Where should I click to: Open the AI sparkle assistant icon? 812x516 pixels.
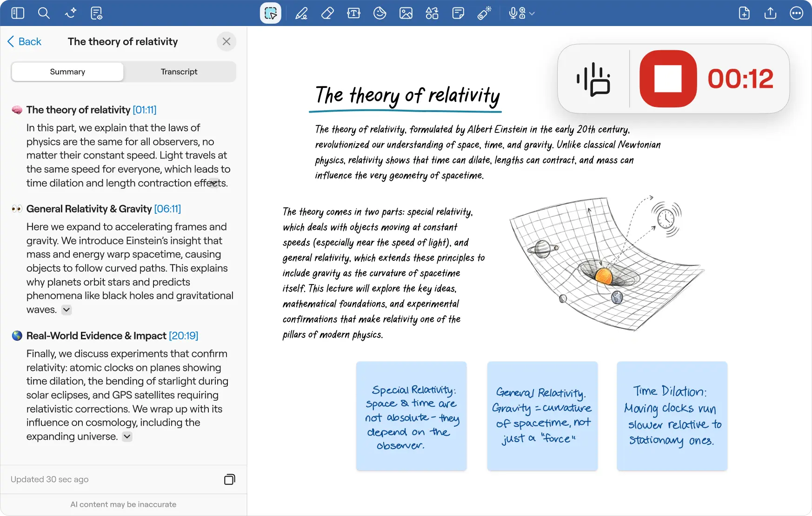tap(71, 13)
